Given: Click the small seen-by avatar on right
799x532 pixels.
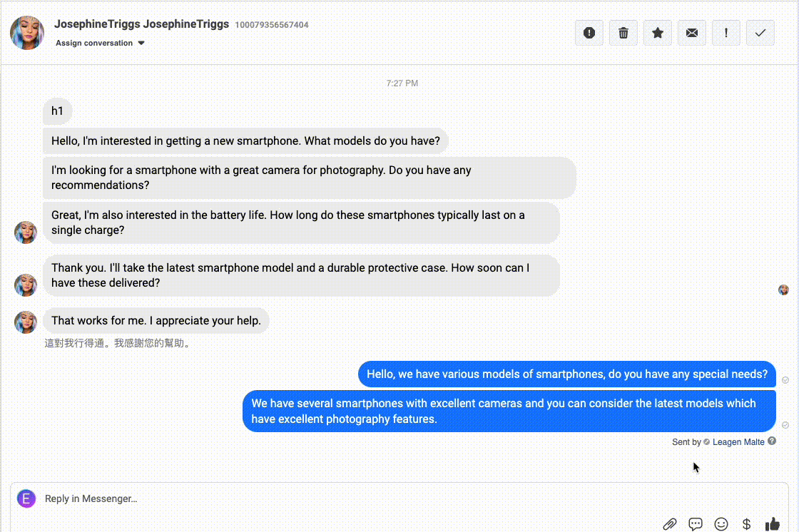Looking at the screenshot, I should tap(783, 290).
